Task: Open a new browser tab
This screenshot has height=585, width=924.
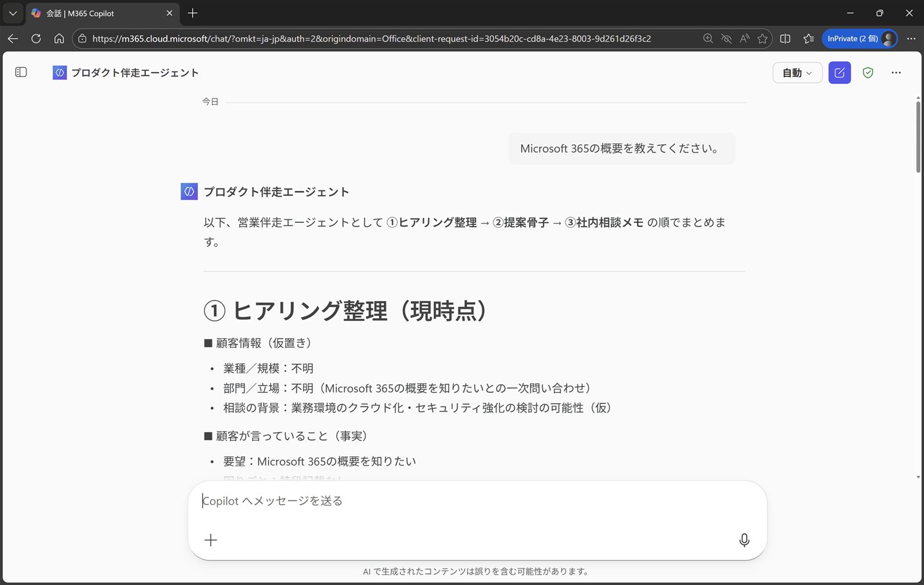Action: (193, 13)
